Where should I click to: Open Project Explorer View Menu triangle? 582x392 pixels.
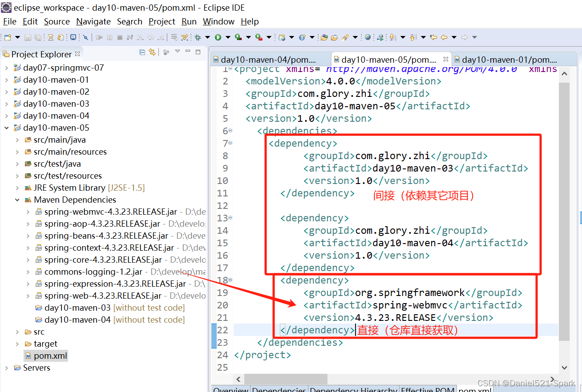coord(177,52)
